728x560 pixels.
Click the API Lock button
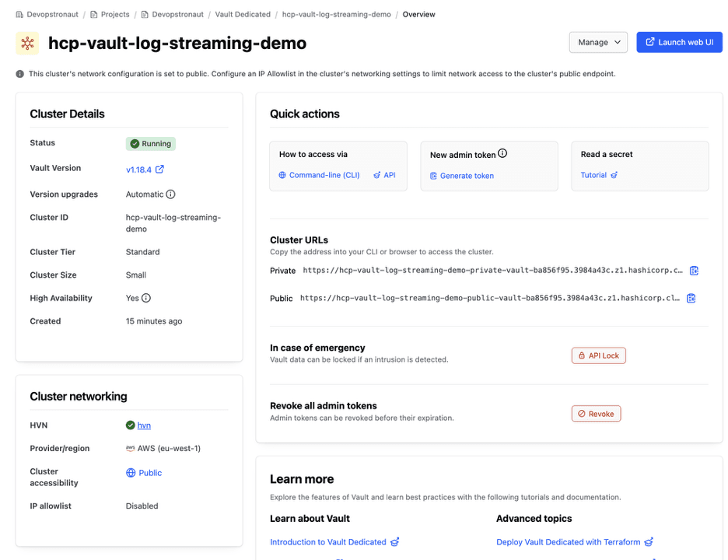(598, 355)
